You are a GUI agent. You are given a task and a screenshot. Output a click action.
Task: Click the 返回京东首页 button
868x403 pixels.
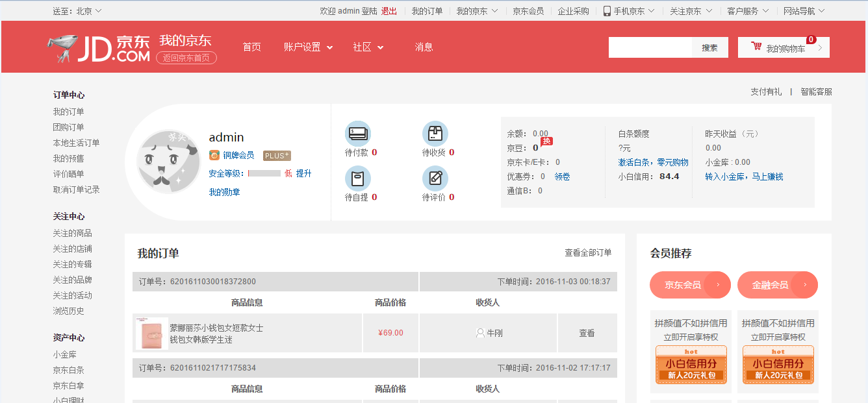pos(186,58)
